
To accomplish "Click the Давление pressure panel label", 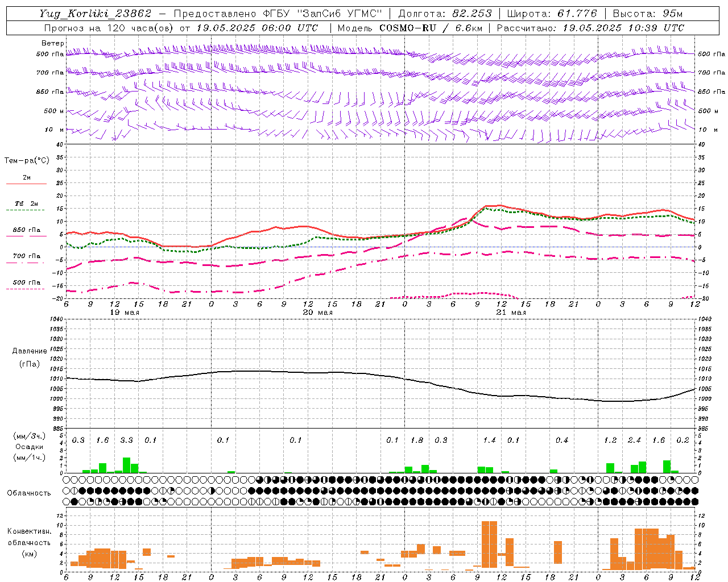I will pos(30,351).
